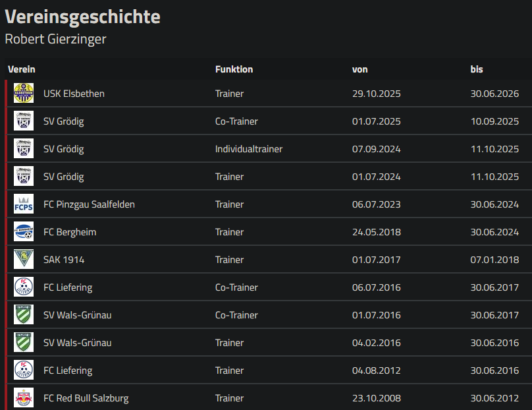Screen dimensions: 532x410
Task: Click the von column header
Action: point(359,69)
